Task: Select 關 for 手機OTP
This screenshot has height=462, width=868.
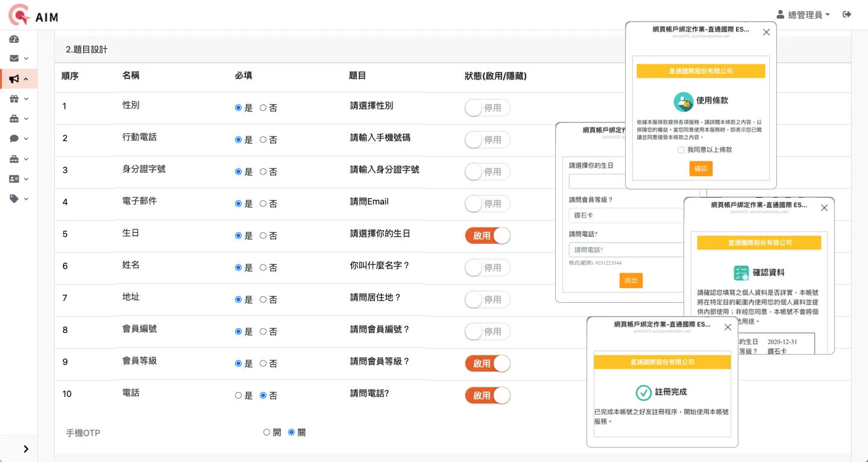Action: point(292,432)
